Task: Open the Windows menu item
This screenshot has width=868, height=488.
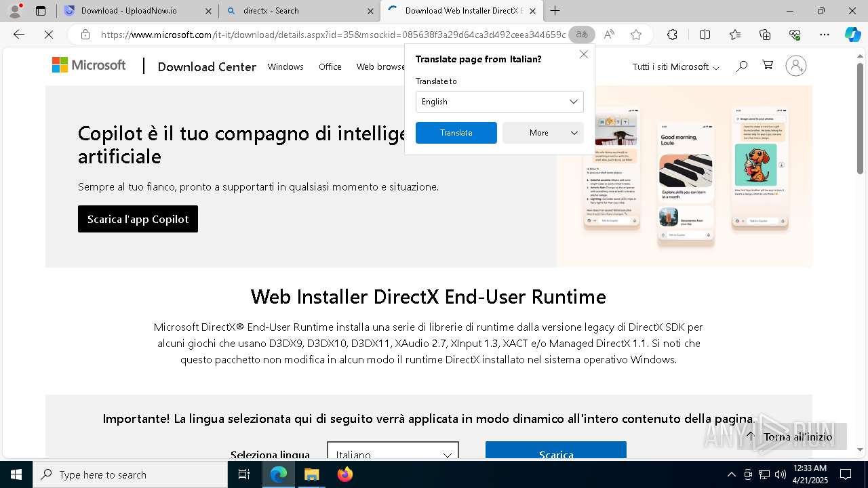Action: coord(285,66)
